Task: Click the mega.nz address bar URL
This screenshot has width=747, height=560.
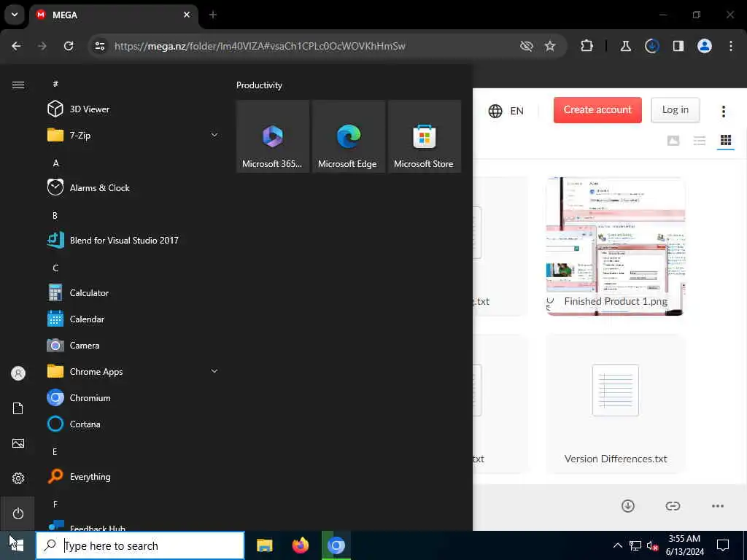Action: tap(260, 46)
